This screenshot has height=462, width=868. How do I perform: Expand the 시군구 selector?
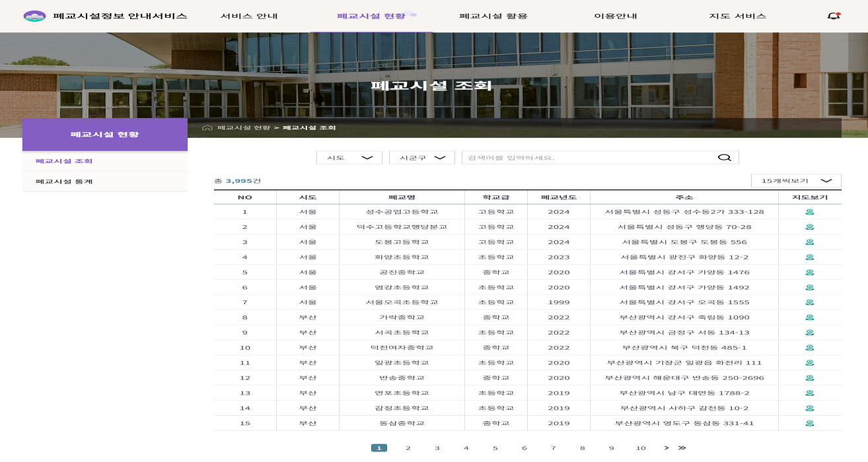[421, 157]
